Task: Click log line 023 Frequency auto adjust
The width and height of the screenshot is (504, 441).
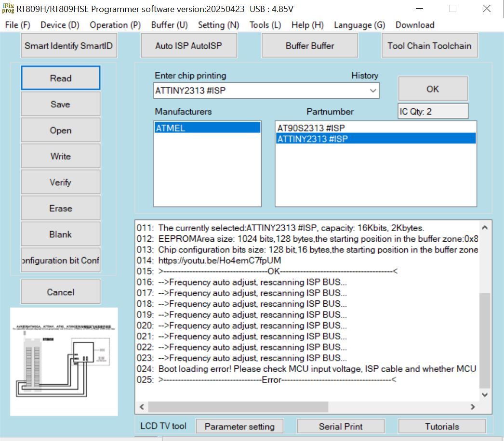Action: click(242, 358)
